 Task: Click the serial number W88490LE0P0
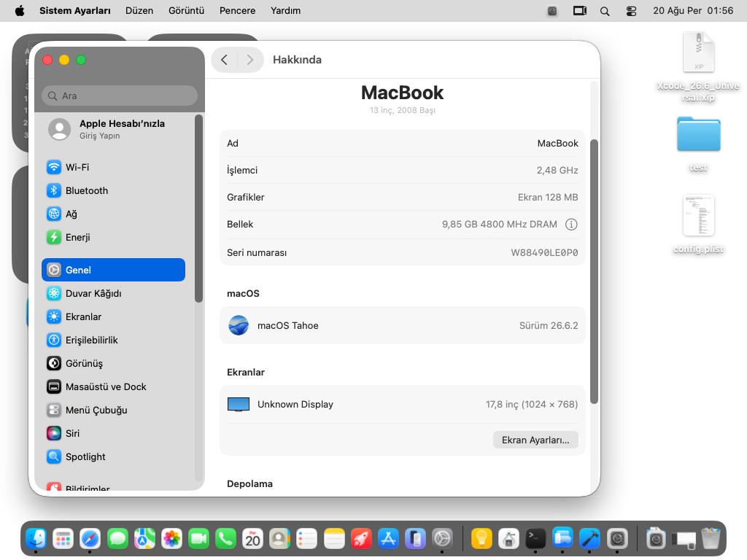(544, 253)
